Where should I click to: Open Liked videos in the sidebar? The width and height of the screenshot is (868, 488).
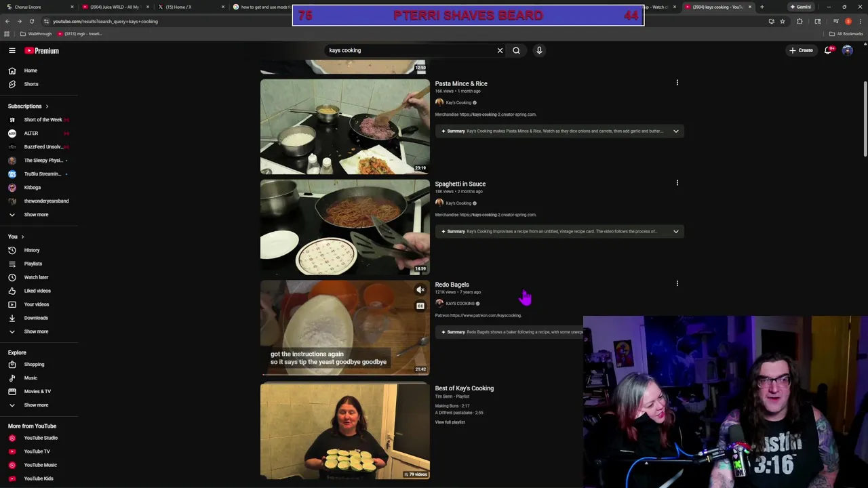coord(39,291)
